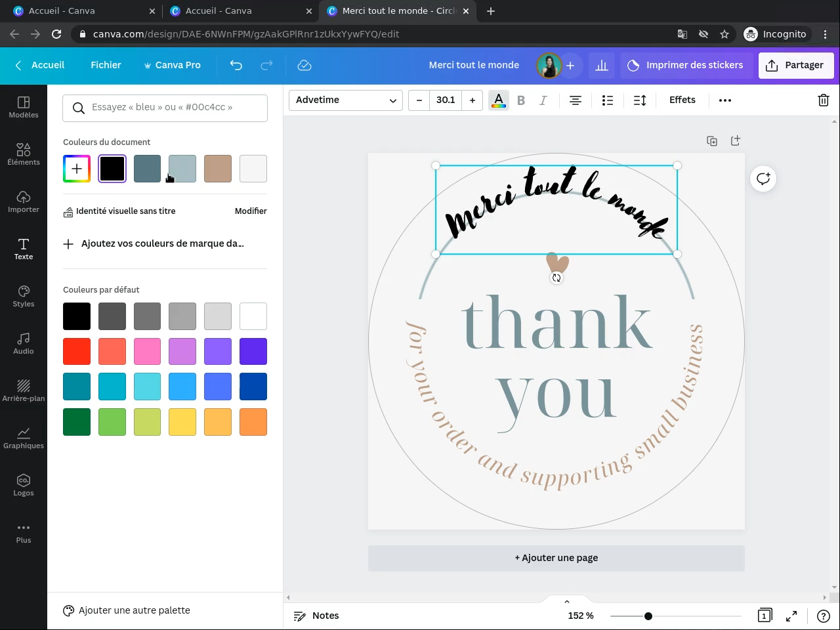Choose the red default color swatch
Screen dimensions: 840x630
point(77,352)
